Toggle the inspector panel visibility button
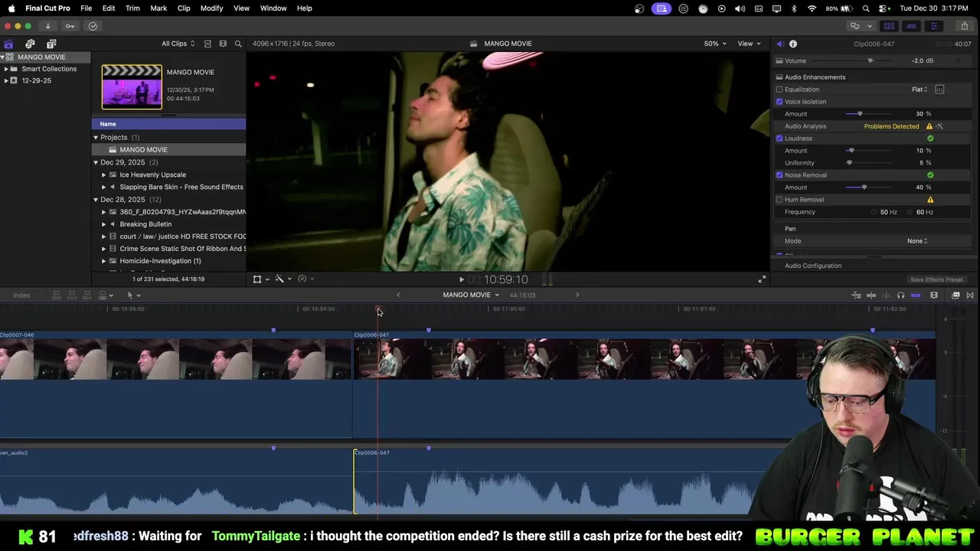Viewport: 980px width, 551px height. pos(934,26)
